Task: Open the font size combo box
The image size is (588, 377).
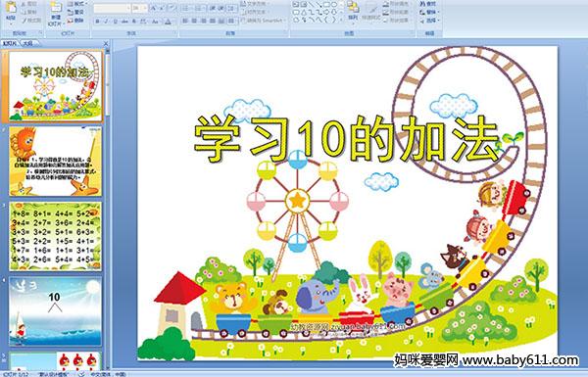Action: 140,8
